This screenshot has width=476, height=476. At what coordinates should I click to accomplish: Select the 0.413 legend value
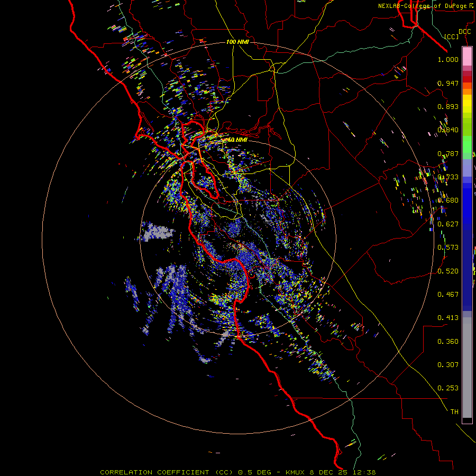tap(448, 318)
